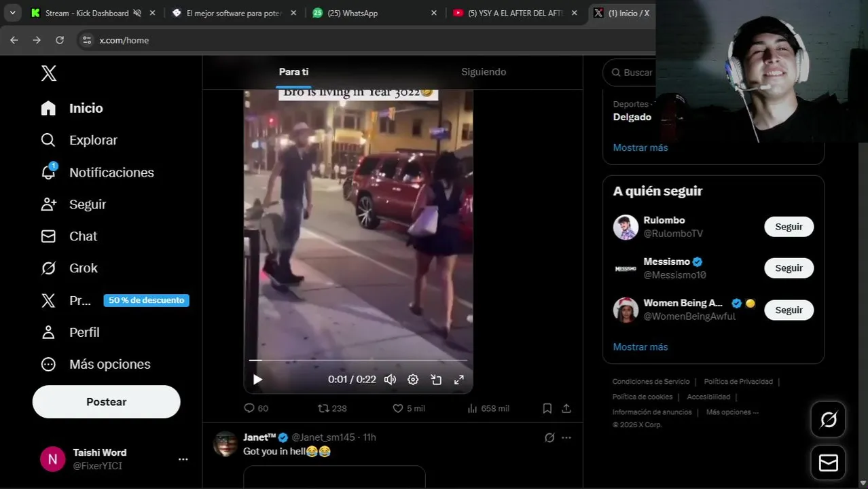Open Janet™ profile name link
The image size is (868, 489).
[260, 437]
